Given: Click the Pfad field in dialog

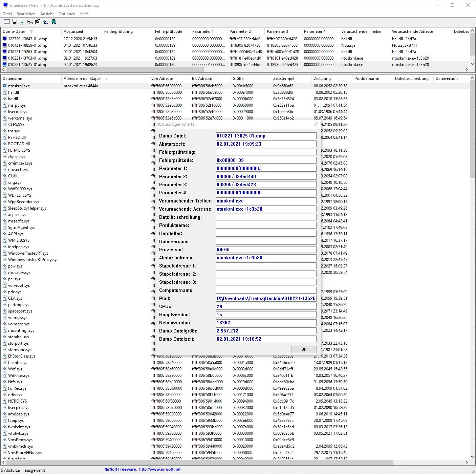Looking at the screenshot, I should click(x=266, y=298).
